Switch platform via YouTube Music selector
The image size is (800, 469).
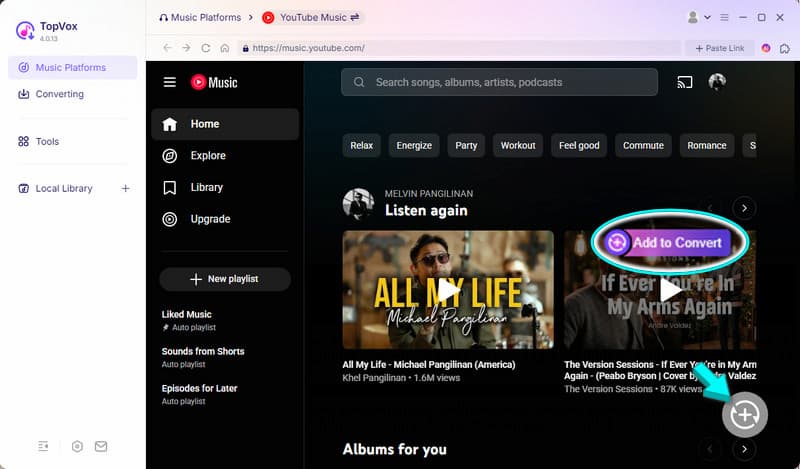(311, 17)
